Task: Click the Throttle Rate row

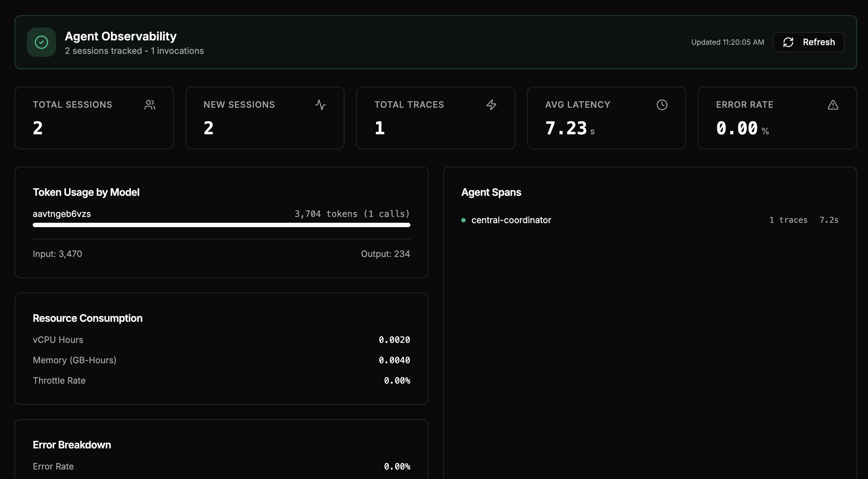Action: tap(221, 380)
